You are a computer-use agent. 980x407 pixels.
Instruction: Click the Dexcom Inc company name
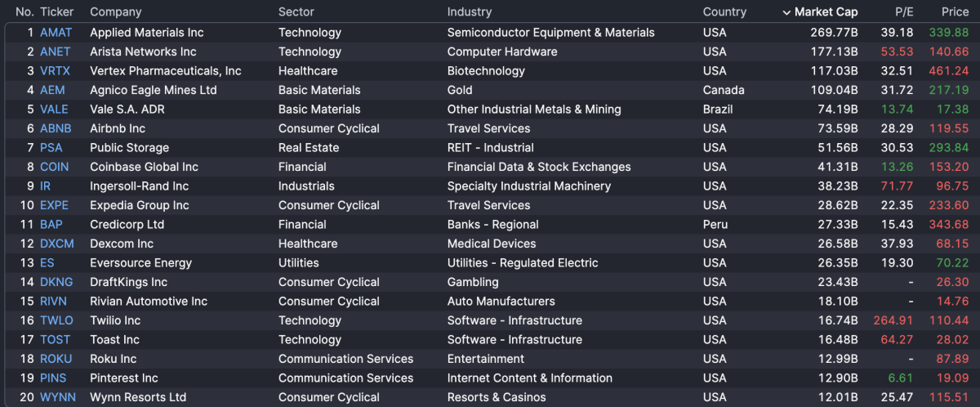[x=122, y=244]
